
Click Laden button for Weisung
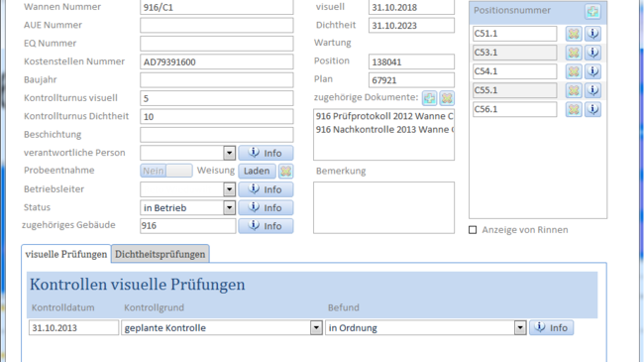(x=257, y=171)
